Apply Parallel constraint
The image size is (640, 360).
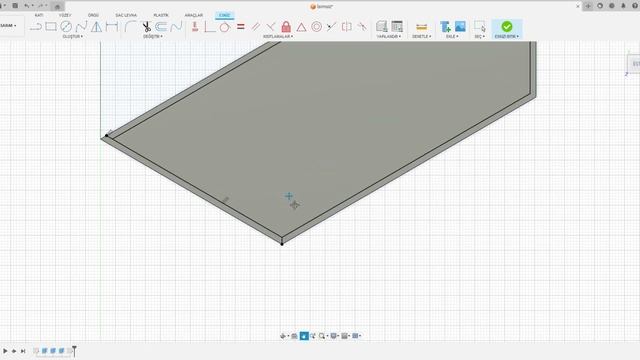coord(256,27)
